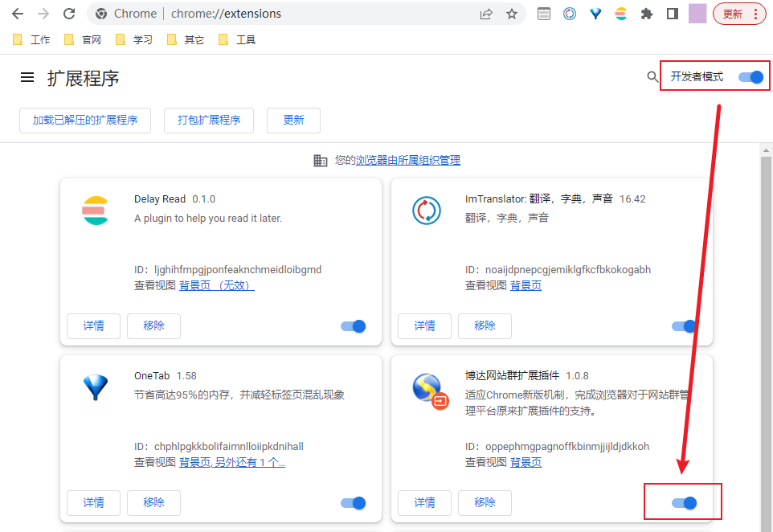Image resolution: width=773 pixels, height=532 pixels.
Task: Open the reading list toolbar icon
Action: click(544, 14)
